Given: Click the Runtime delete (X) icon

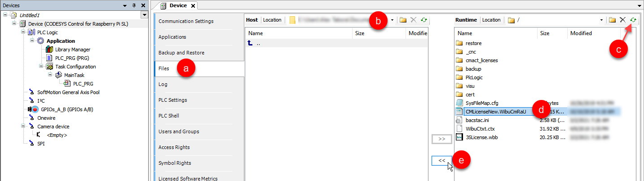Looking at the screenshot, I should pos(622,20).
